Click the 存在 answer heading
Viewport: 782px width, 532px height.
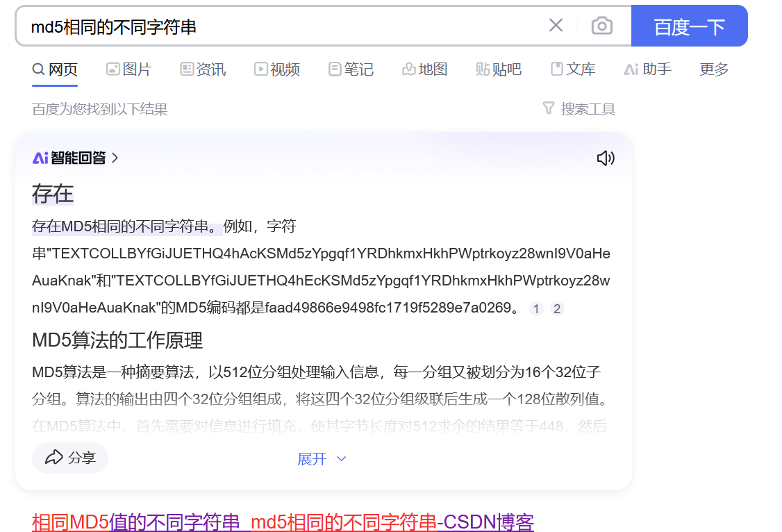click(x=53, y=194)
